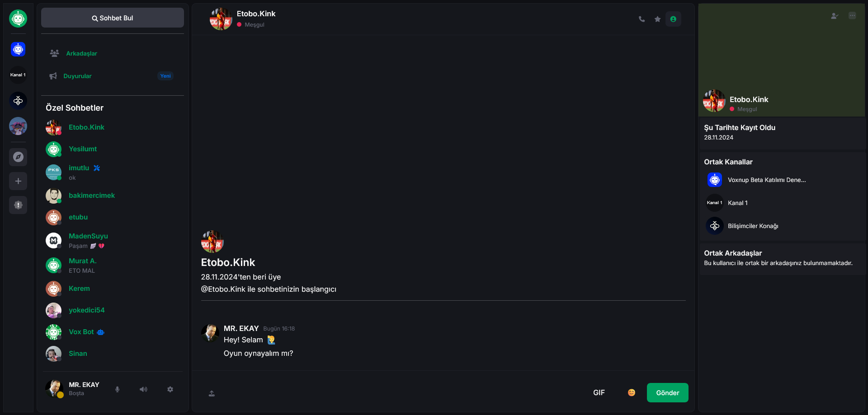The height and width of the screenshot is (415, 868).
Task: Open user settings gear icon
Action: pos(170,389)
